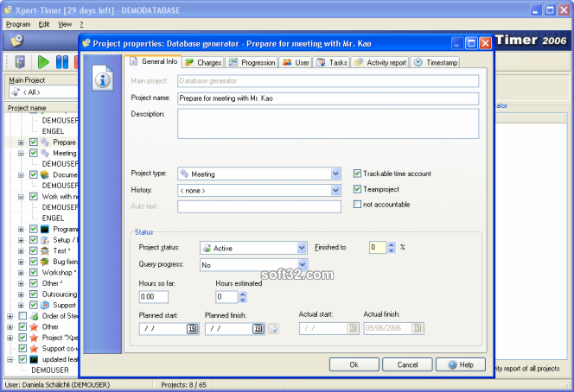Switch to the Progression tab
574x392 pixels.
tap(252, 62)
